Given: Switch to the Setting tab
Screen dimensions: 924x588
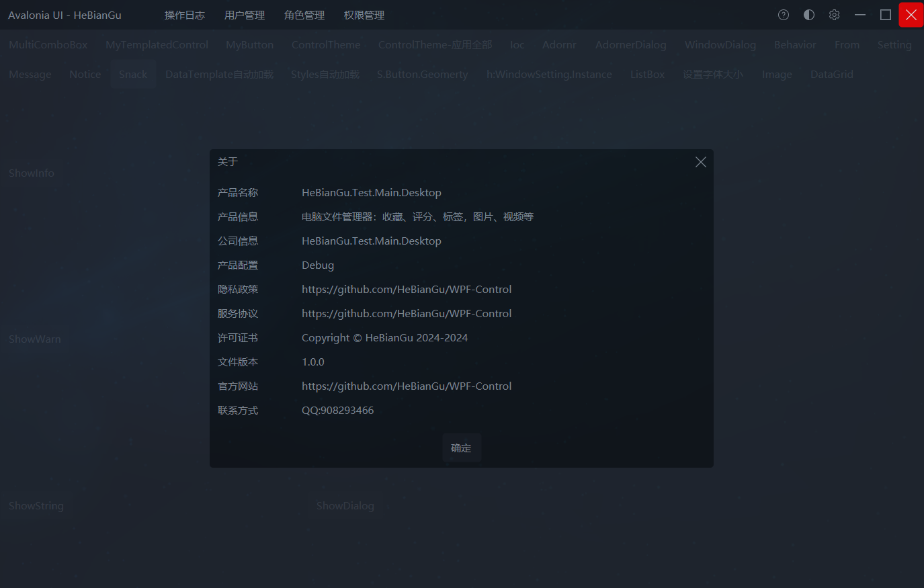Looking at the screenshot, I should pos(894,45).
